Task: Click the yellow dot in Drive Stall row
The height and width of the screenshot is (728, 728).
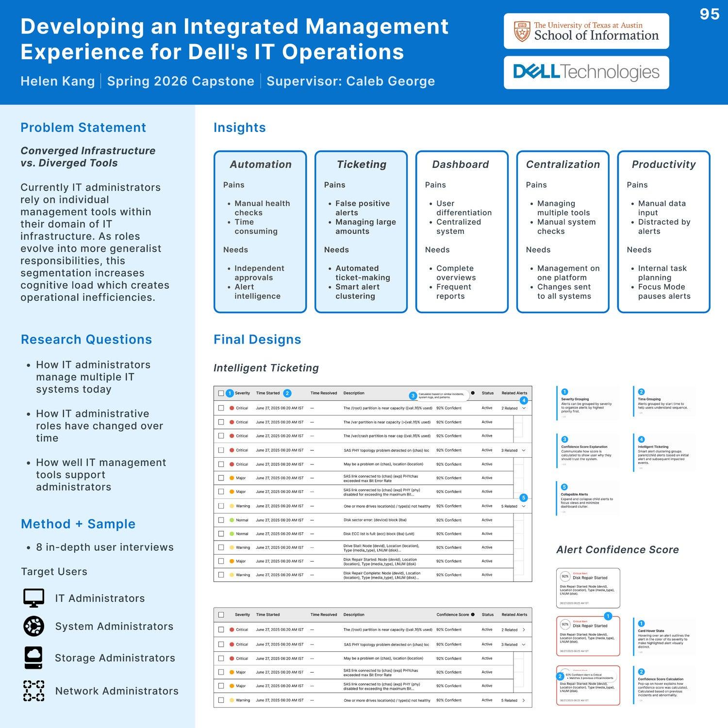Action: (232, 547)
